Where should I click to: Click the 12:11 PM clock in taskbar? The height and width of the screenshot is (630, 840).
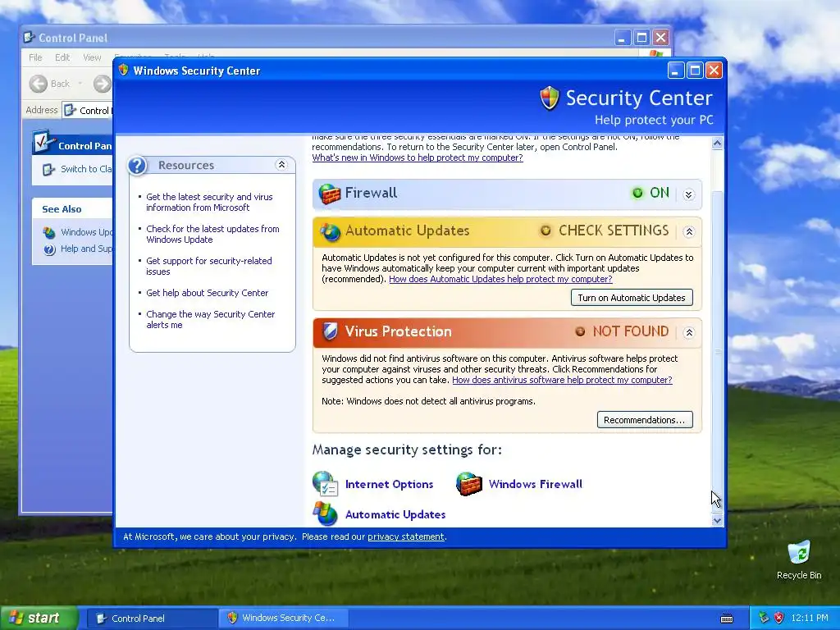809,619
